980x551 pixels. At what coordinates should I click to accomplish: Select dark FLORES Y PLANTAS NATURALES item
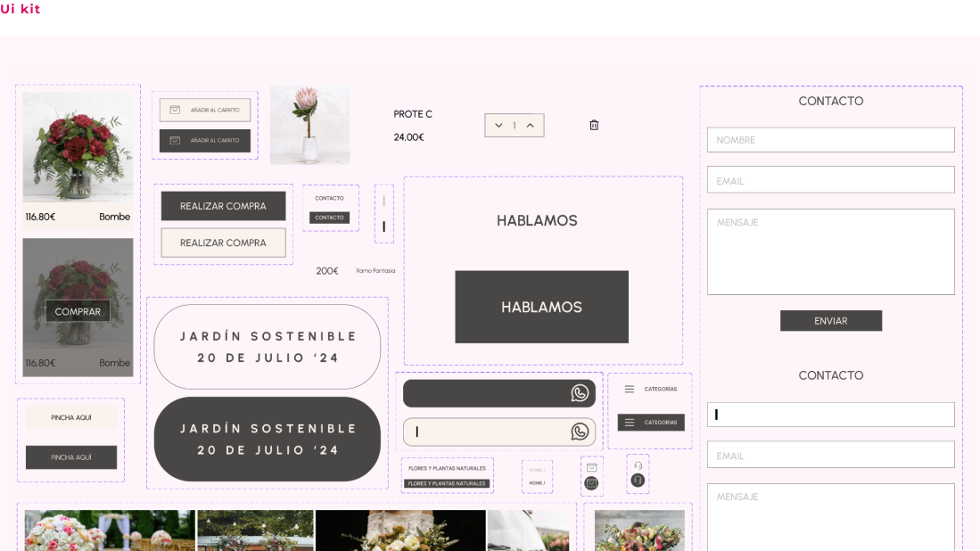coord(447,483)
